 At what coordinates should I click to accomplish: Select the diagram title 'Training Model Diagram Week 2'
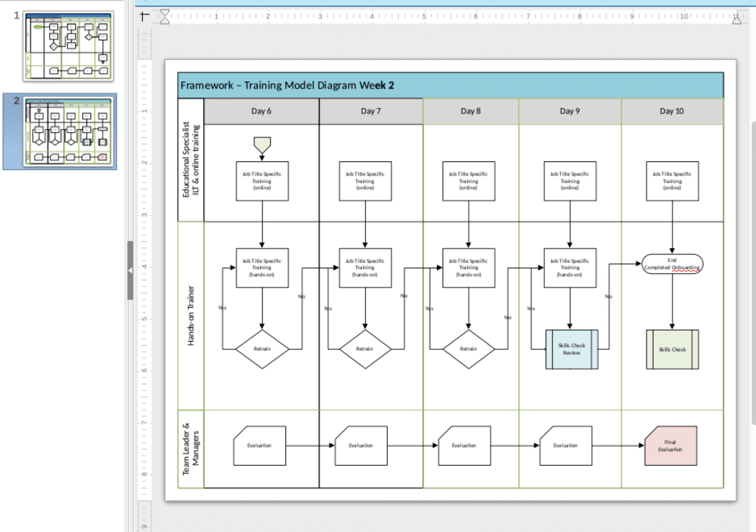(288, 85)
